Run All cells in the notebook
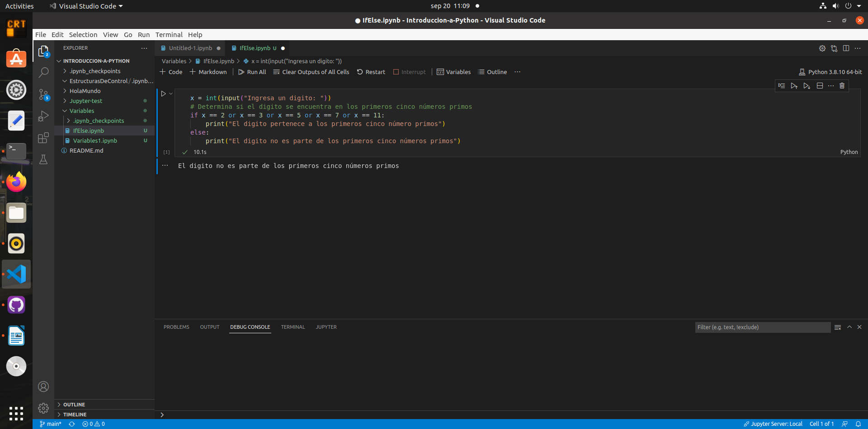Screen dimensions: 868x429 pyautogui.click(x=252, y=72)
